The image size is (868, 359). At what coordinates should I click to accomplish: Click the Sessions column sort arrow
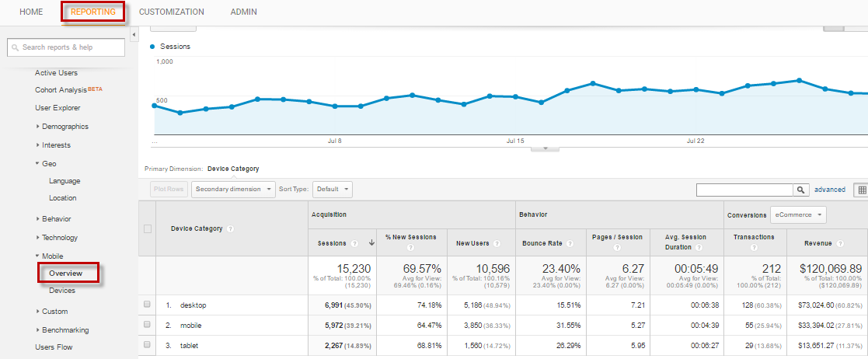(371, 243)
